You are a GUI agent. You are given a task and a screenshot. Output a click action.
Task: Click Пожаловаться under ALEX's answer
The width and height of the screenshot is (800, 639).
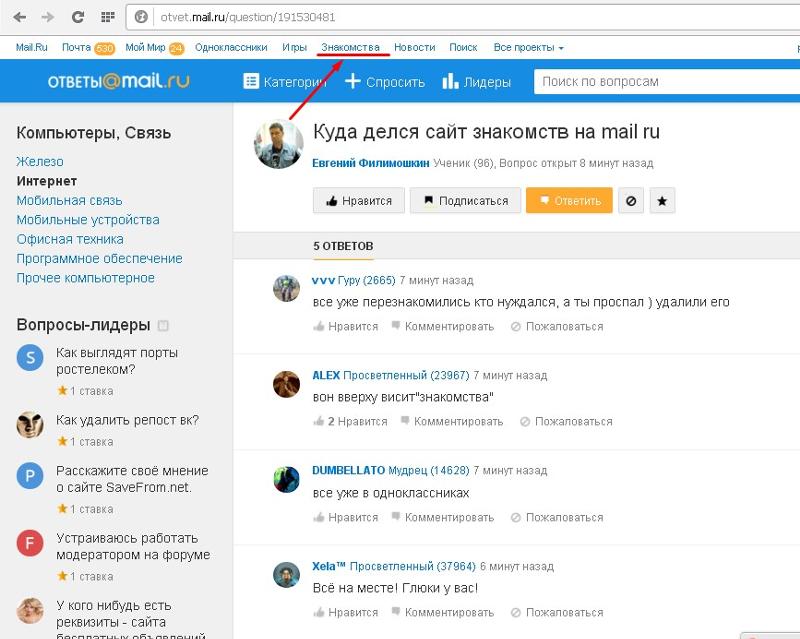pos(566,422)
